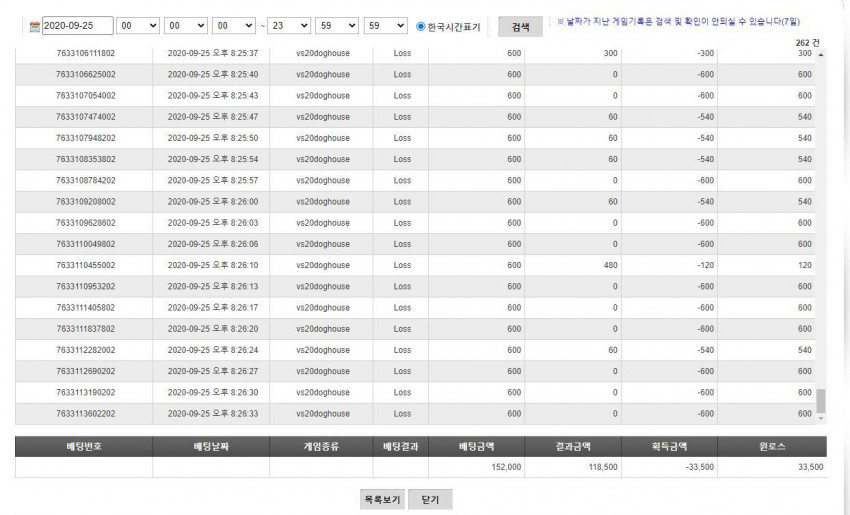Click the total bet amount 152,000
The width and height of the screenshot is (850, 515).
(x=506, y=467)
